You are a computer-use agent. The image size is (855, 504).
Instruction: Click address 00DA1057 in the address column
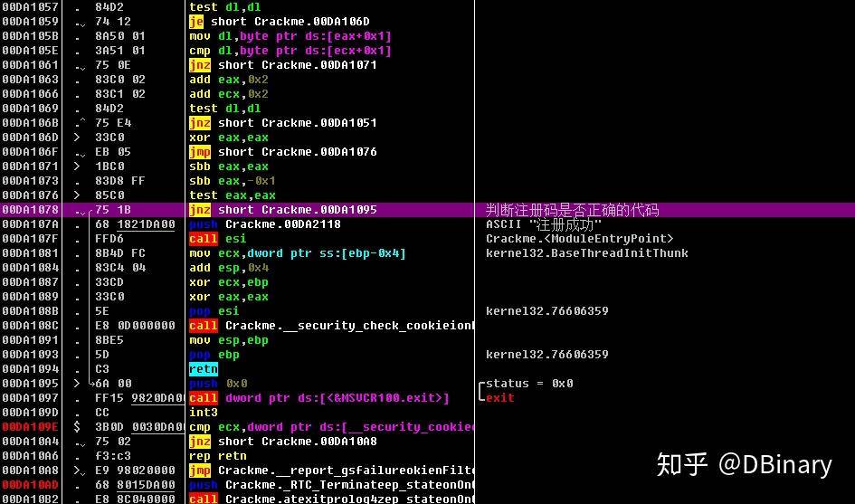click(x=31, y=7)
